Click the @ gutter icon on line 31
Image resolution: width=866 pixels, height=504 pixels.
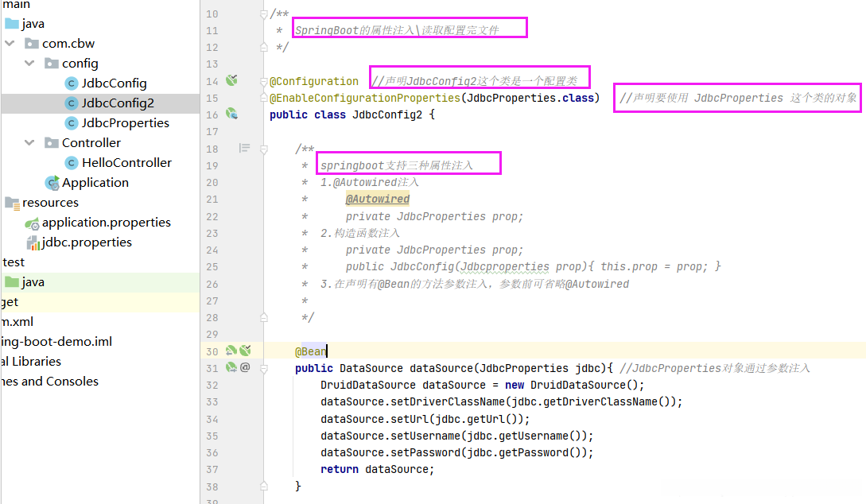(x=245, y=367)
